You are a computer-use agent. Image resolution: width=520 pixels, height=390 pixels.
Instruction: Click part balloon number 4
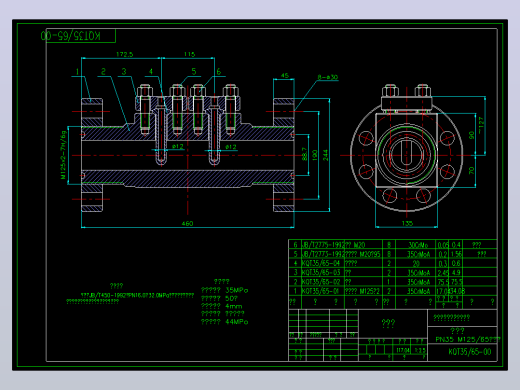[x=151, y=72]
